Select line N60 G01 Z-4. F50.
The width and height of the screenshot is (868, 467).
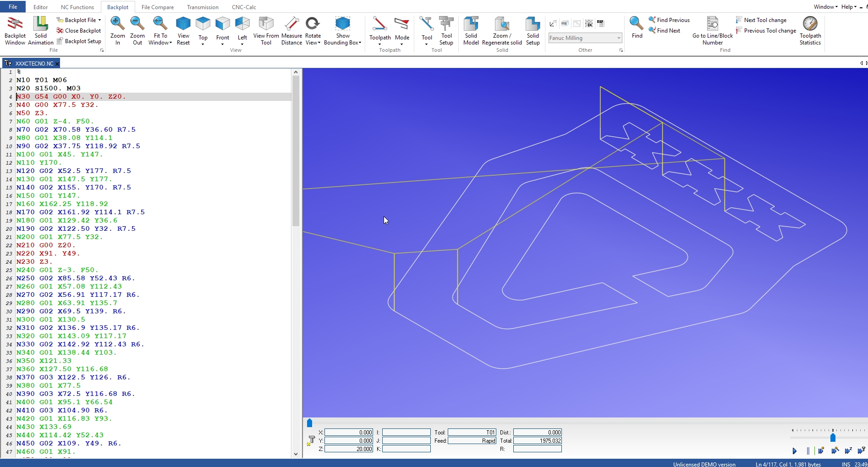[55, 121]
